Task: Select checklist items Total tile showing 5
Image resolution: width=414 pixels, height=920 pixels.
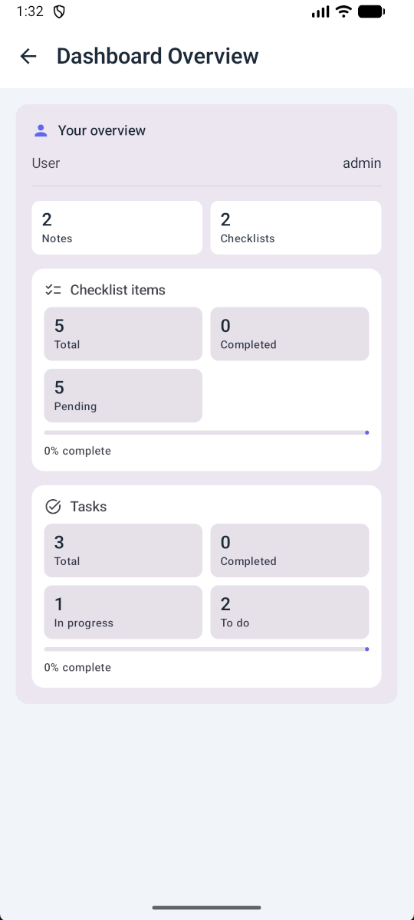Action: tap(123, 334)
